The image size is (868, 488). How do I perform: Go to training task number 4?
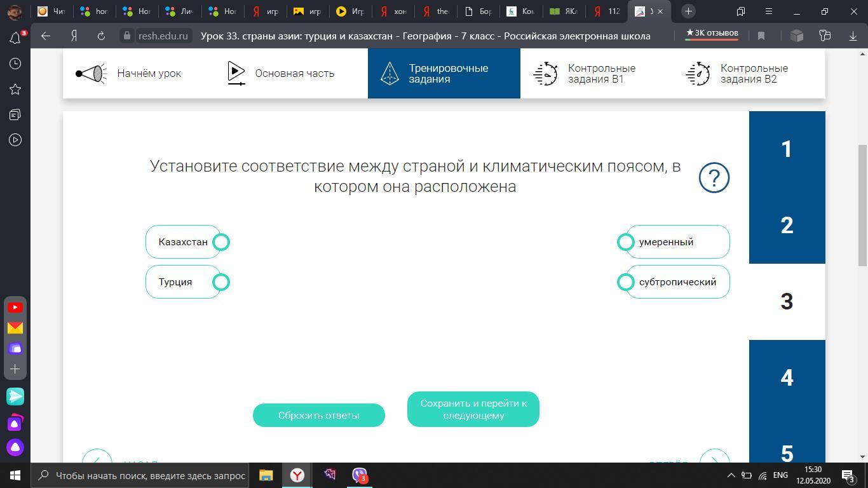787,378
